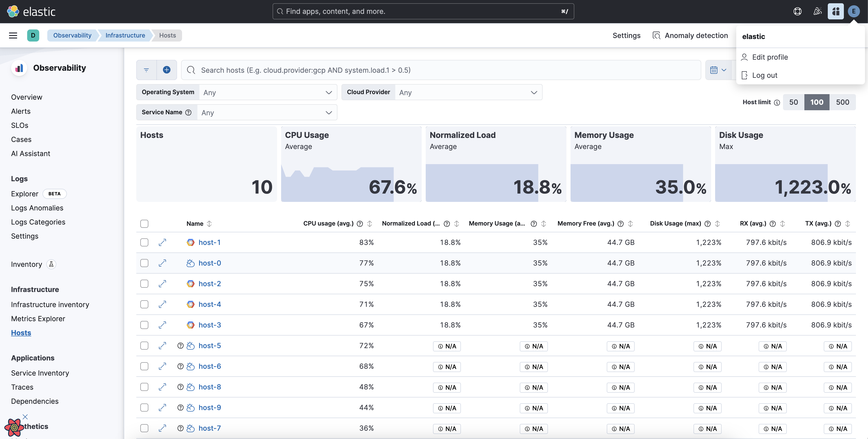Click the user avatar E
Image resolution: width=868 pixels, height=439 pixels.
point(854,12)
